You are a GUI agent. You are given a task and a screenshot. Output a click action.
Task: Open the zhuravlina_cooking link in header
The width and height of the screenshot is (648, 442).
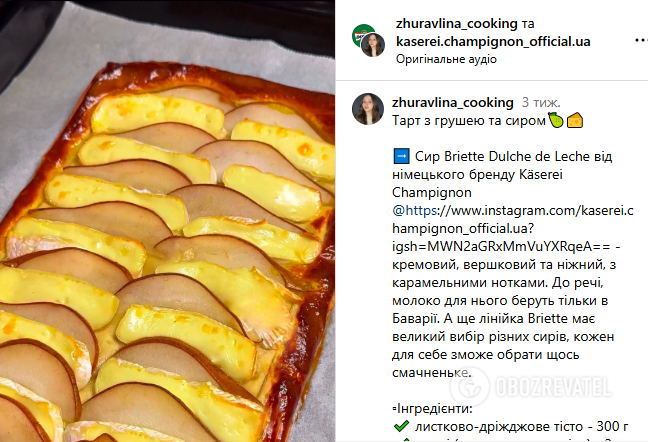tap(457, 24)
